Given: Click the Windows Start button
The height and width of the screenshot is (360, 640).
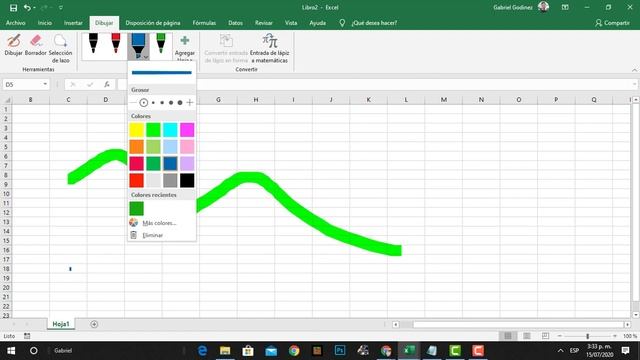Looking at the screenshot, I should 11,351.
